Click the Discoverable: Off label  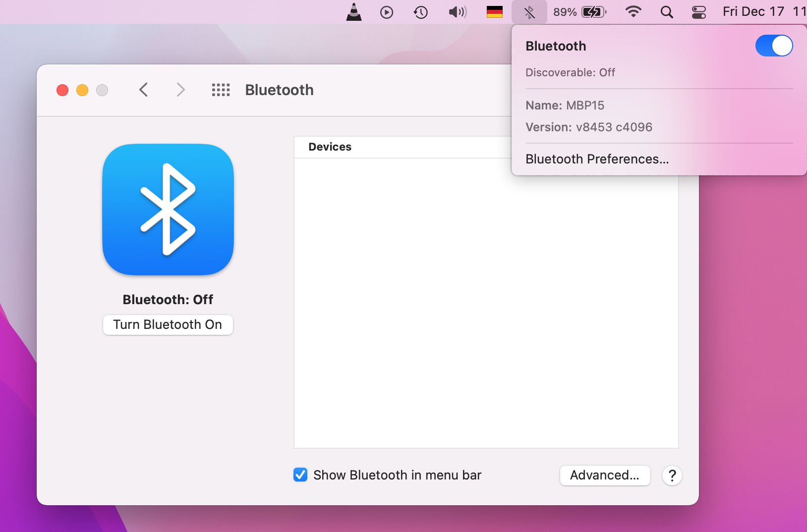(x=570, y=72)
